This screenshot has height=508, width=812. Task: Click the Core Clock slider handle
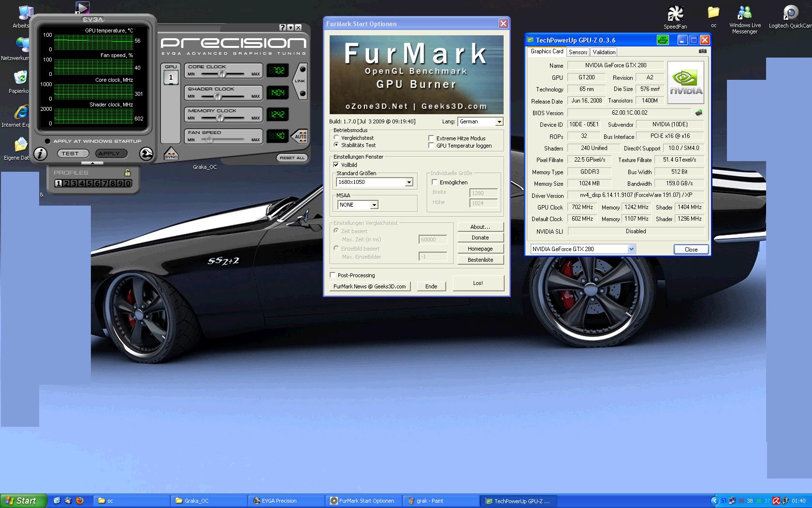(222, 74)
